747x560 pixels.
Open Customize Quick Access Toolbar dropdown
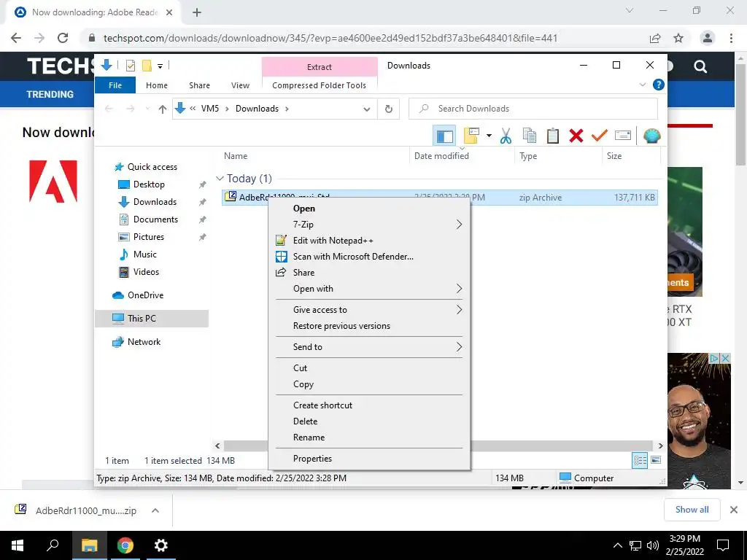[x=160, y=66]
